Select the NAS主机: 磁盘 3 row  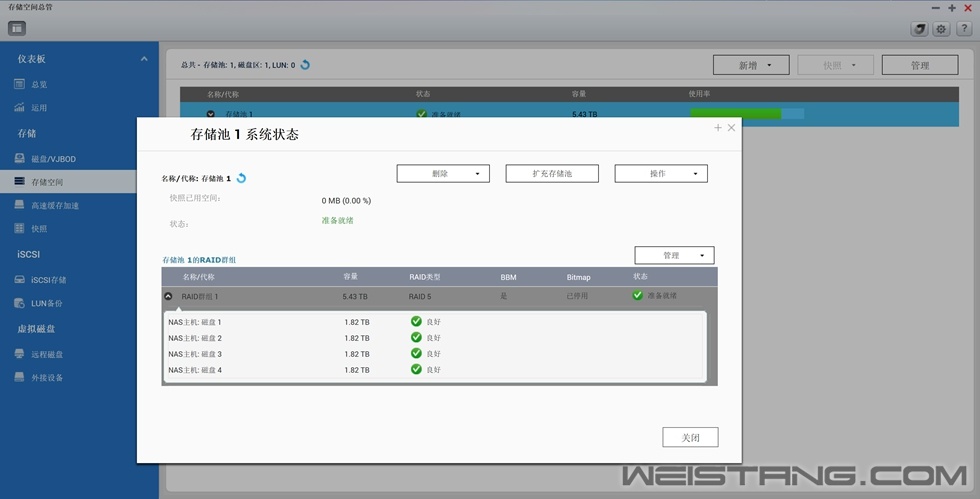pyautogui.click(x=436, y=354)
